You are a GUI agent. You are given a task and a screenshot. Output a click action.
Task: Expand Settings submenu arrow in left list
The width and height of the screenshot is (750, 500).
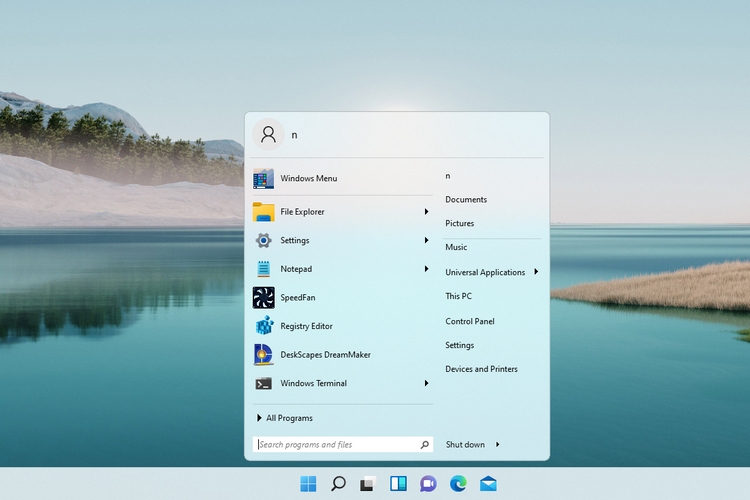[426, 240]
